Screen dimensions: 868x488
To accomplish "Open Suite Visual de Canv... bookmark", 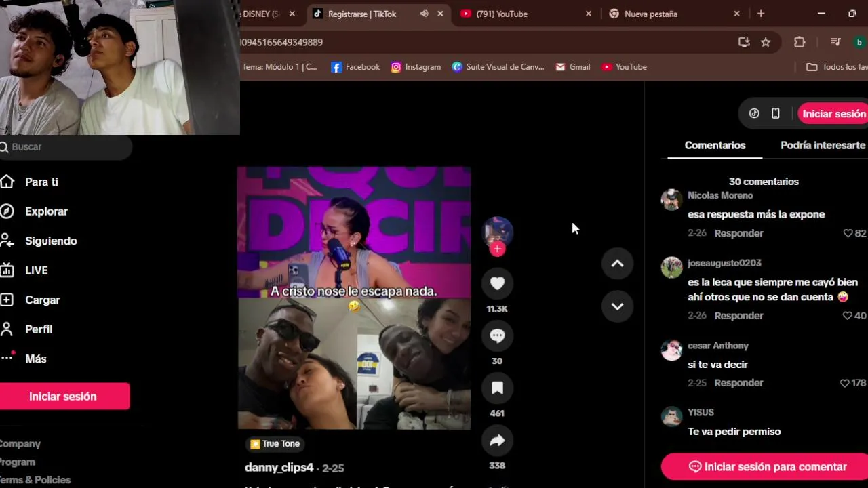I will 498,67.
